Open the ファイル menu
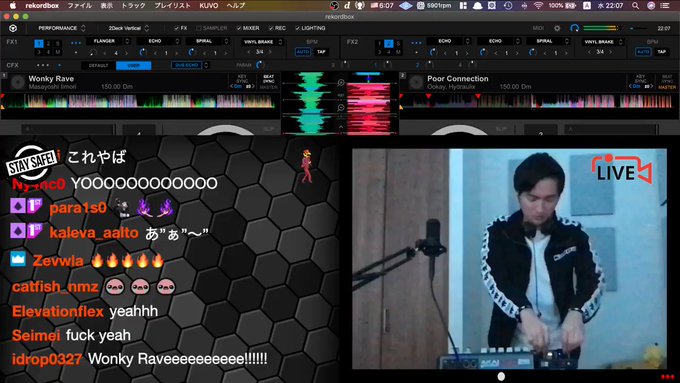Image resolution: width=680 pixels, height=383 pixels. pyautogui.click(x=79, y=6)
